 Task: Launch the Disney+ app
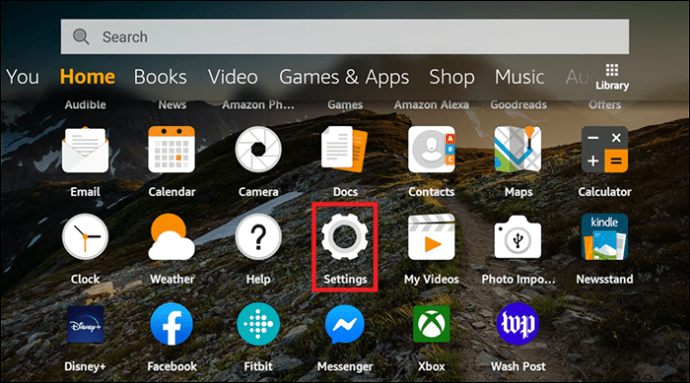[x=85, y=324]
